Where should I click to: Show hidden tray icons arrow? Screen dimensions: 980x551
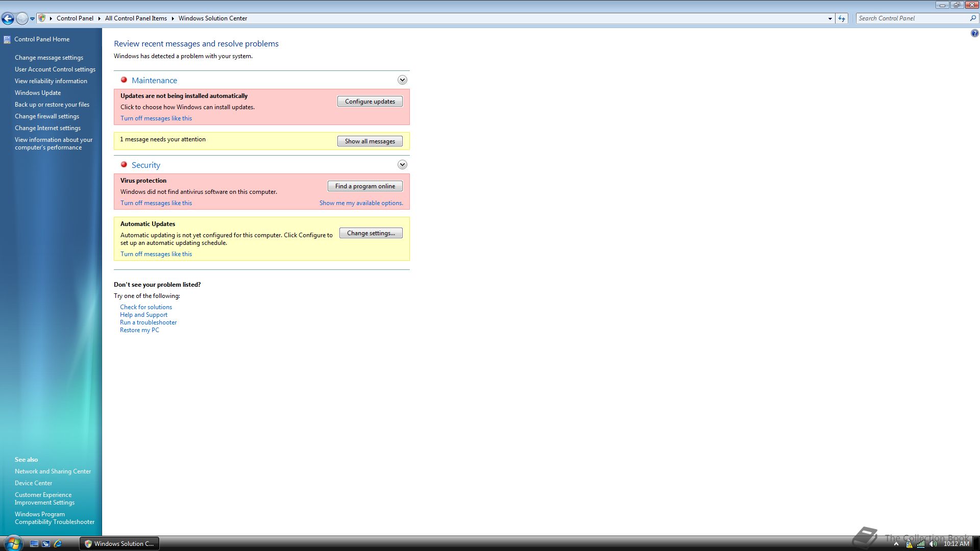(896, 544)
